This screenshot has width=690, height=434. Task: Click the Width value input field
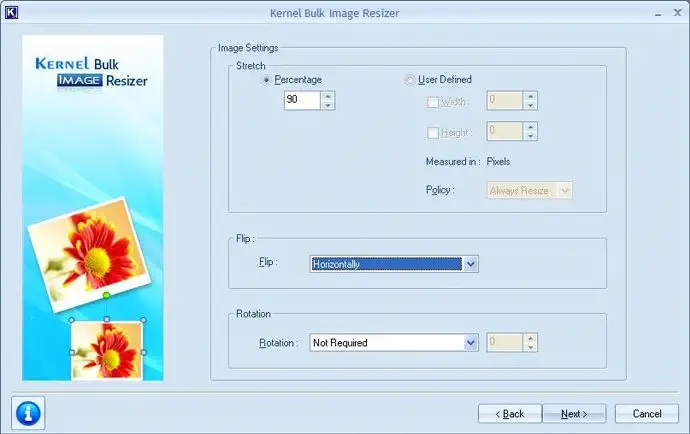point(504,100)
